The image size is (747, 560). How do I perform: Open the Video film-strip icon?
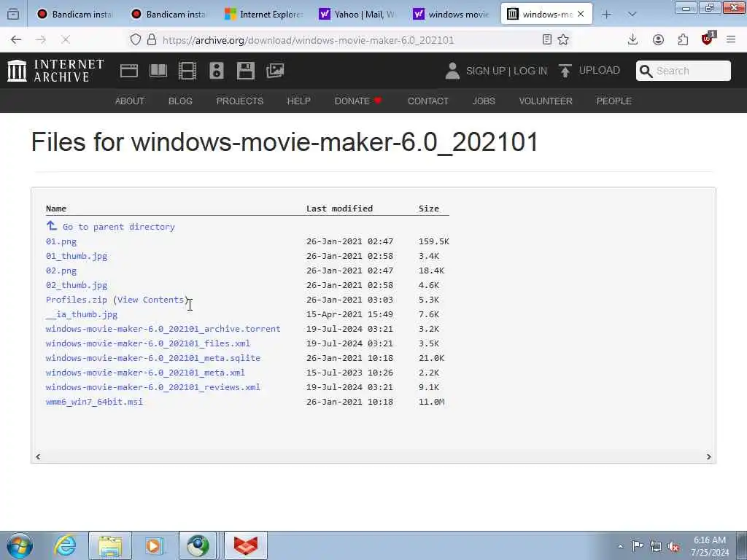point(187,71)
